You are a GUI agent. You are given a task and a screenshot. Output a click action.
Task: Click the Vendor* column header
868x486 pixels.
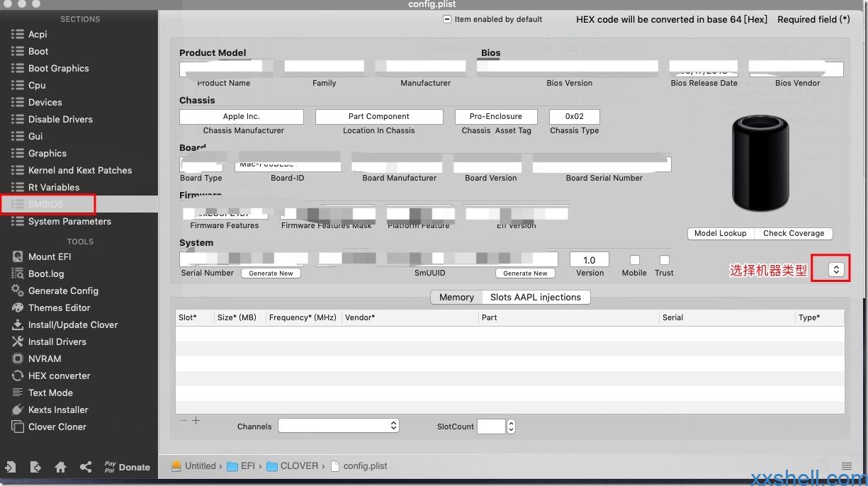click(410, 317)
